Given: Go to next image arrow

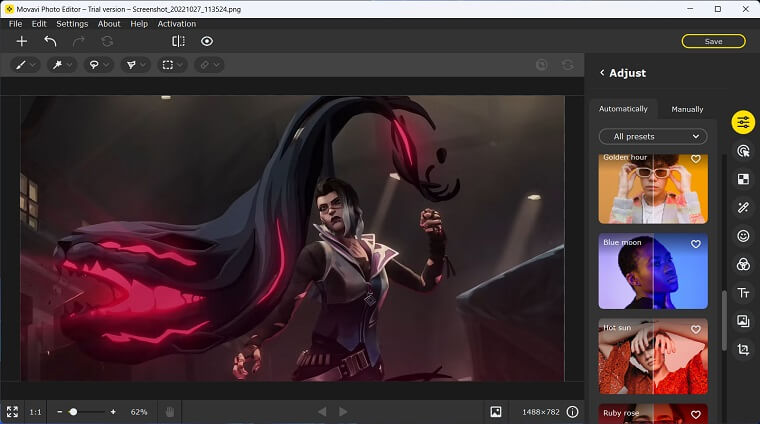Looking at the screenshot, I should [343, 412].
